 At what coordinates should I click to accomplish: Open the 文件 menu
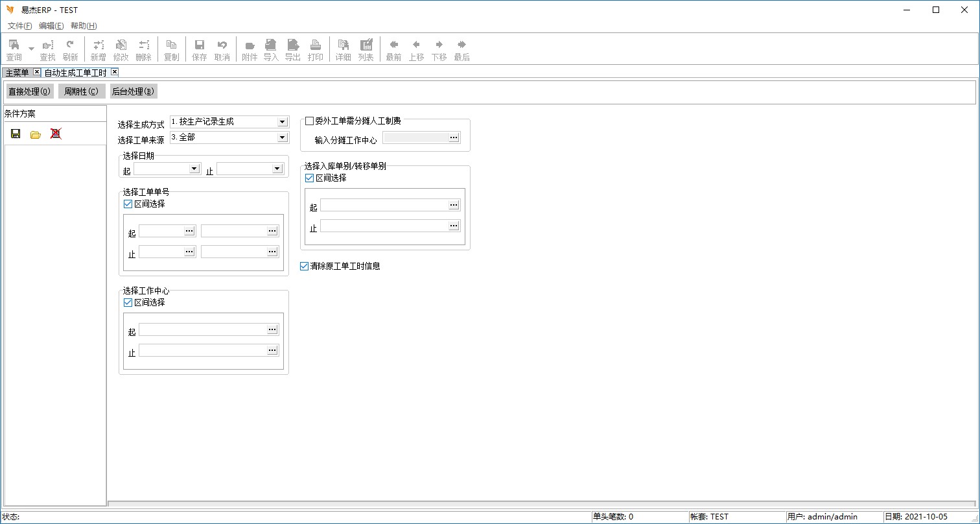click(19, 26)
